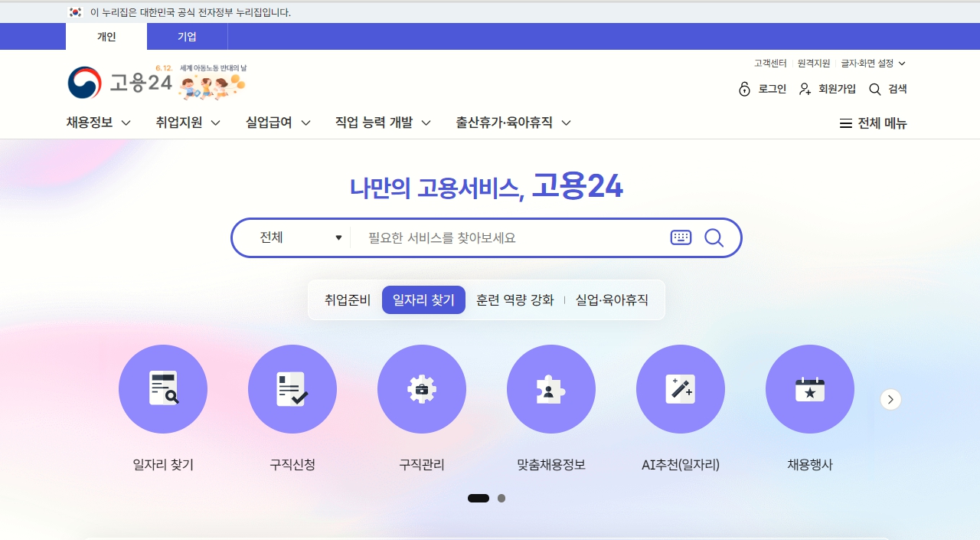Select the 실업·육아휴직 category tab
The image size is (980, 540).
click(612, 300)
